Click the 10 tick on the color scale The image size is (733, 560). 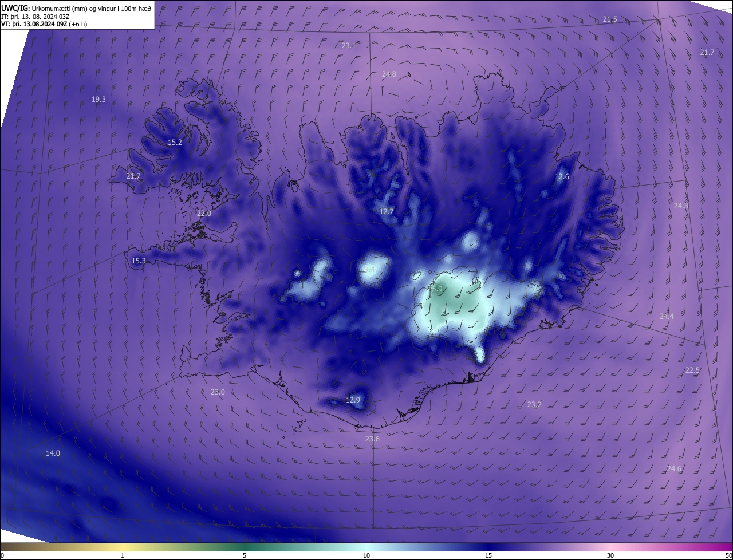click(x=366, y=555)
